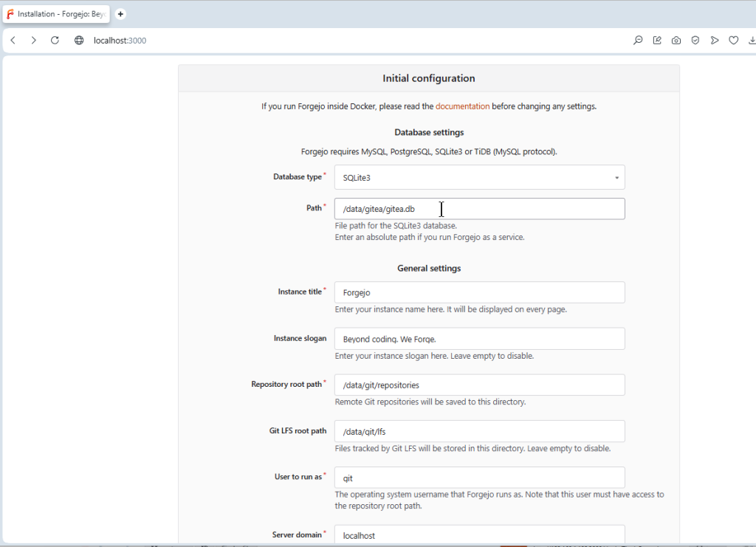
Task: Open the documentation link
Action: (x=462, y=106)
